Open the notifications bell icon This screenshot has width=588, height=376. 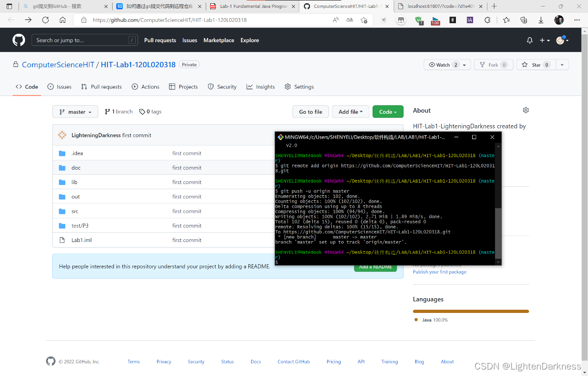click(x=530, y=40)
